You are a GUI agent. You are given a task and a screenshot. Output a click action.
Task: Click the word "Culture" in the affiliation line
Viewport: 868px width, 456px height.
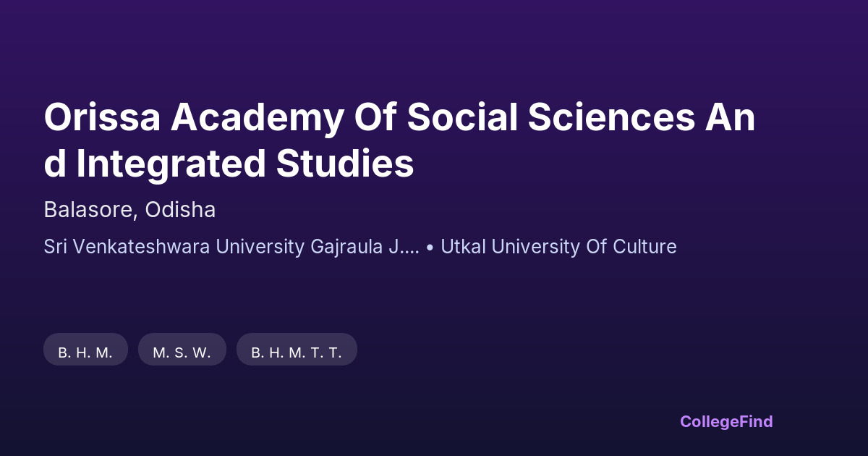click(x=644, y=247)
